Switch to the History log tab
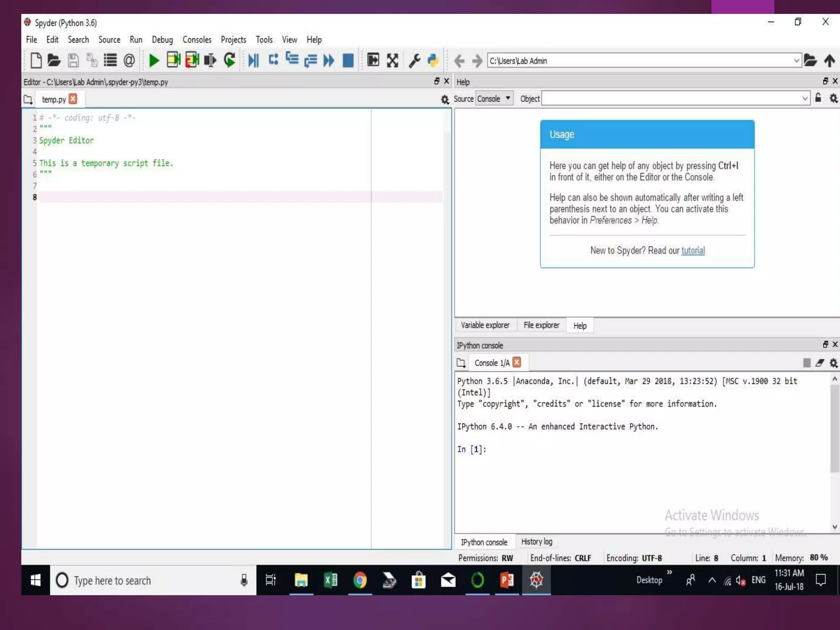This screenshot has height=630, width=840. 536,542
